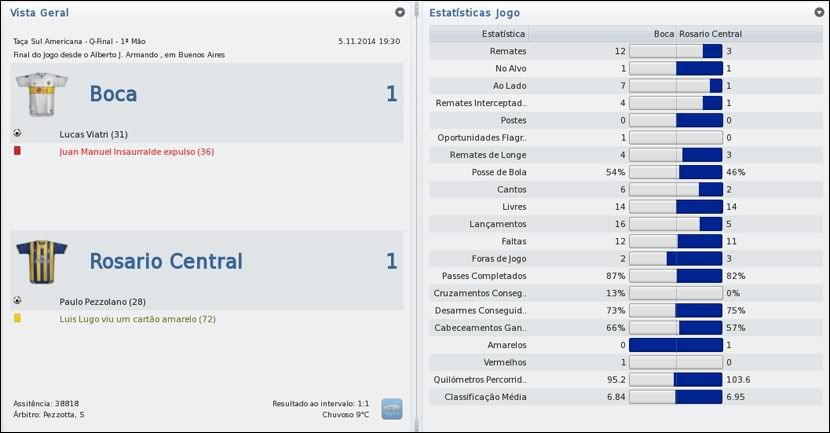This screenshot has width=830, height=433.
Task: Open the Rosario Central team name link
Action: pyautogui.click(x=166, y=262)
